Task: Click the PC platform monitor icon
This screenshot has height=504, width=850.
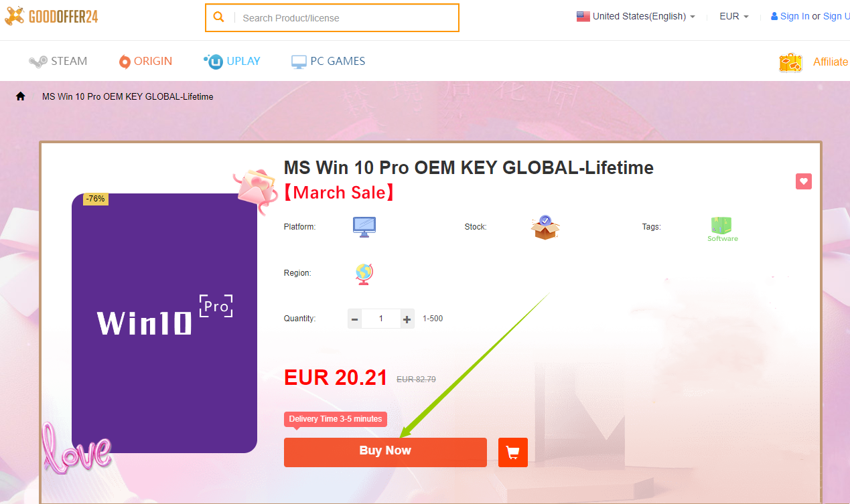Action: [364, 227]
